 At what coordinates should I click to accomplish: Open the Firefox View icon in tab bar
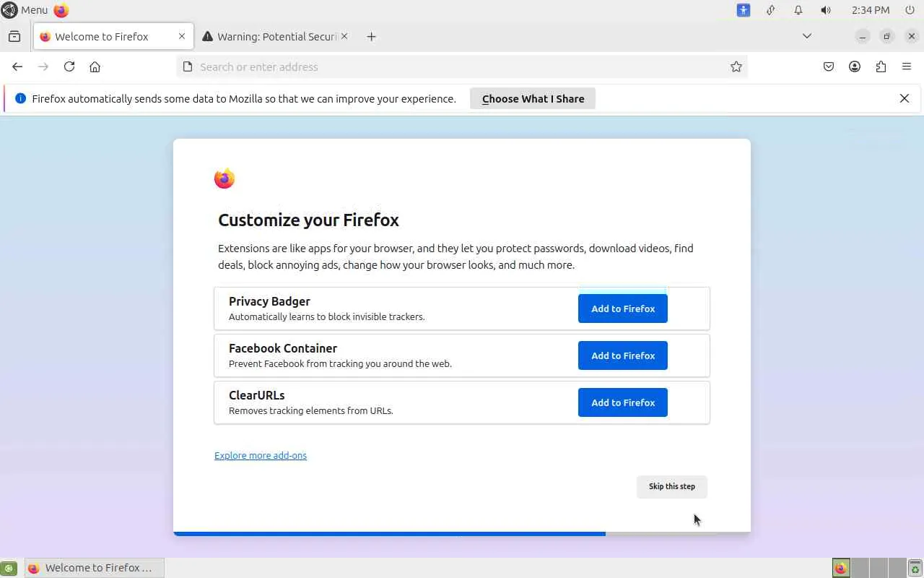click(x=14, y=36)
